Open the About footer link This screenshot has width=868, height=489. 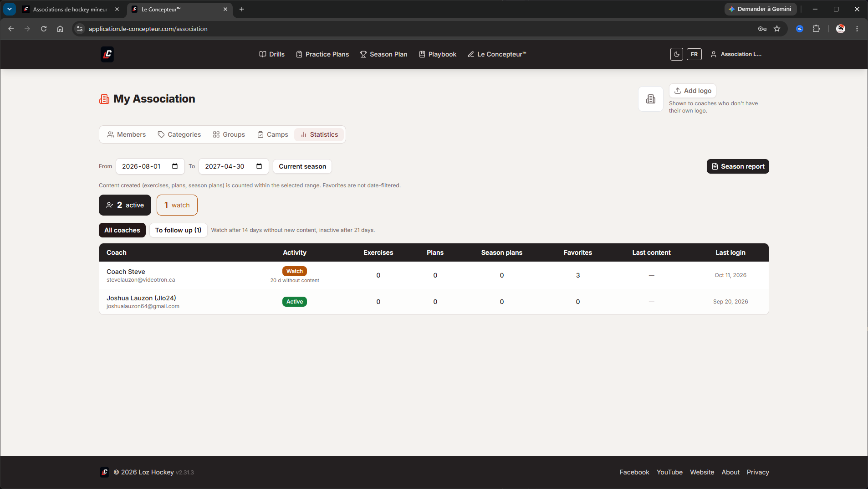(730, 472)
